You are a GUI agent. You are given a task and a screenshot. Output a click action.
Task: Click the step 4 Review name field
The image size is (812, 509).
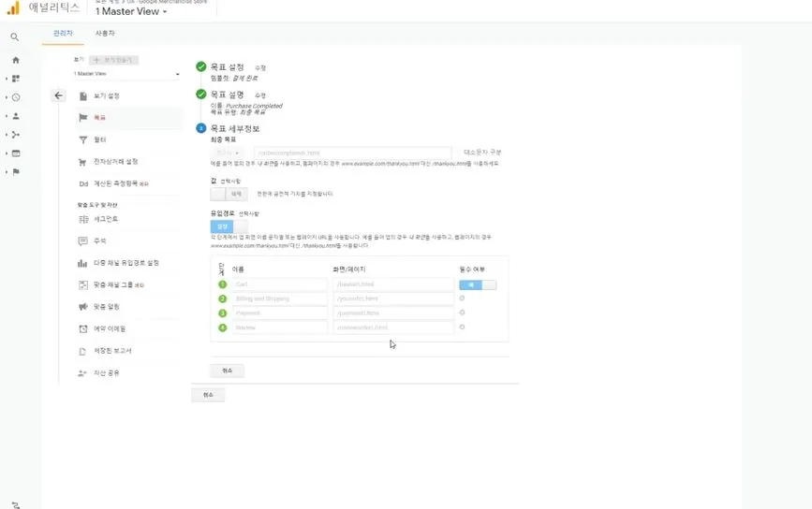pyautogui.click(x=280, y=327)
